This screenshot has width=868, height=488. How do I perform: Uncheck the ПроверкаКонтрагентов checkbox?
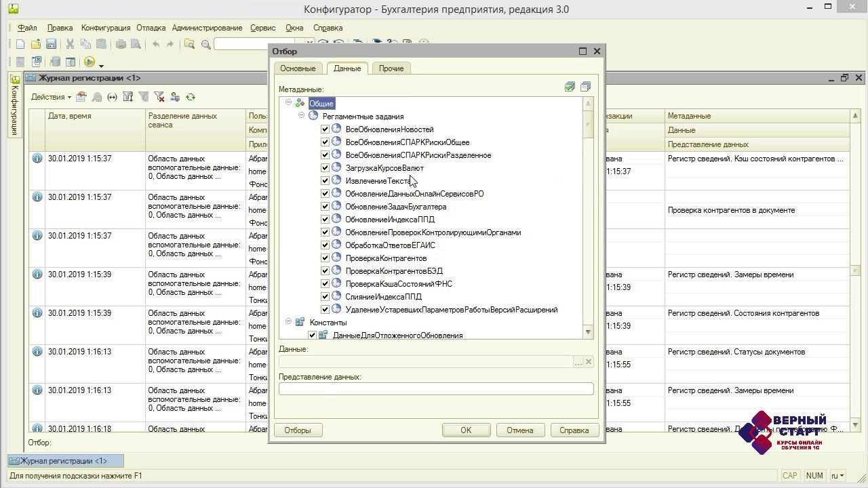click(325, 258)
